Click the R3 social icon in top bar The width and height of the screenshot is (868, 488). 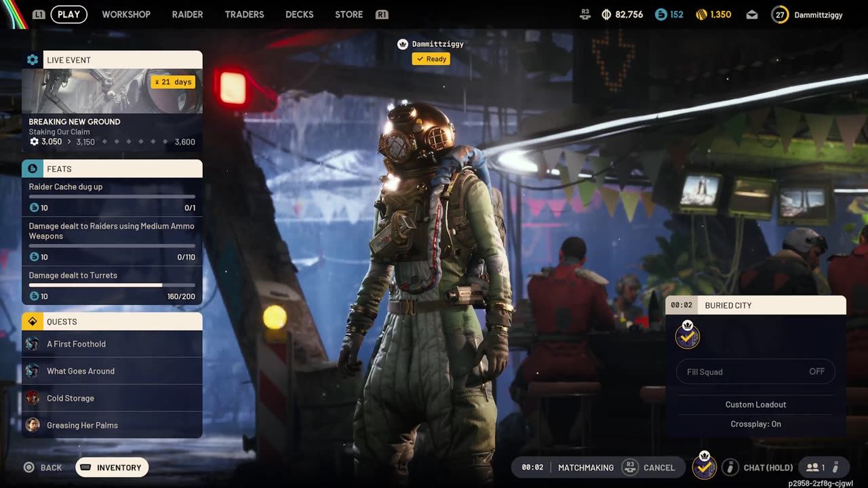pyautogui.click(x=585, y=14)
